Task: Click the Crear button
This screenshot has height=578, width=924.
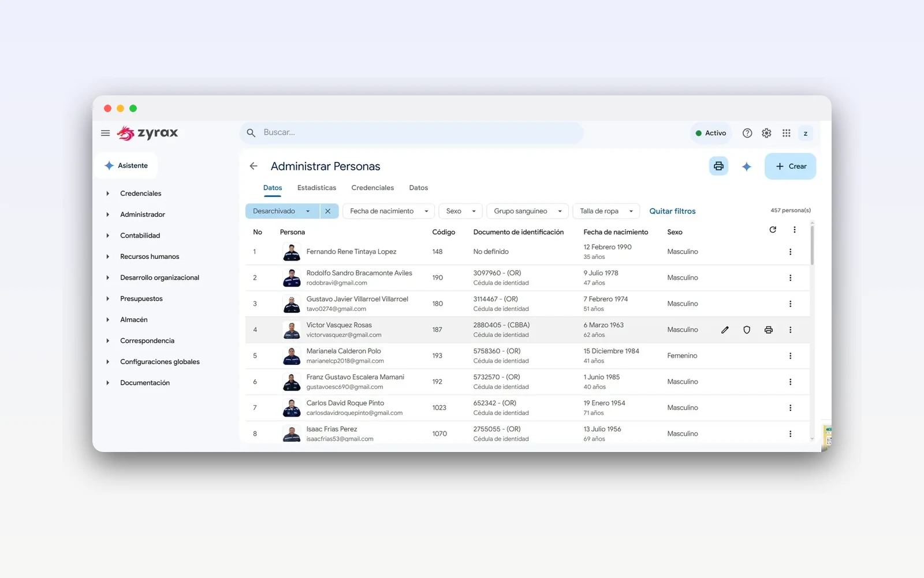Action: pos(790,166)
